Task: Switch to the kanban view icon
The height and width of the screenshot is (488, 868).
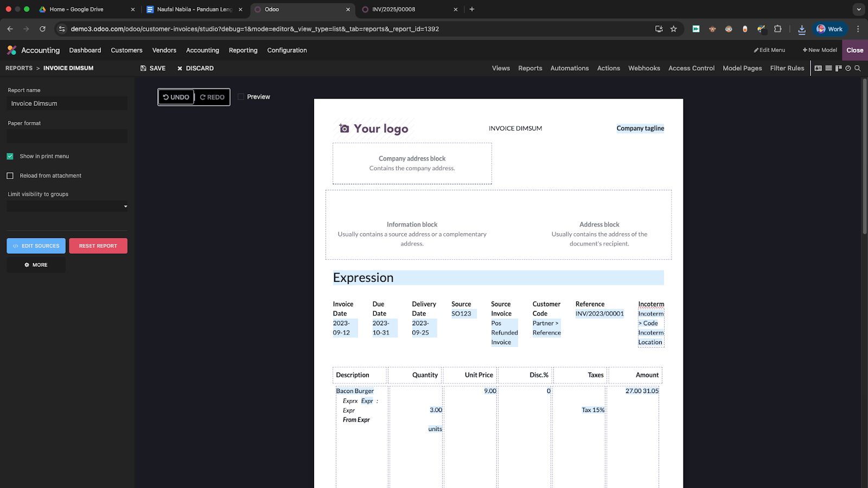Action: click(x=838, y=68)
